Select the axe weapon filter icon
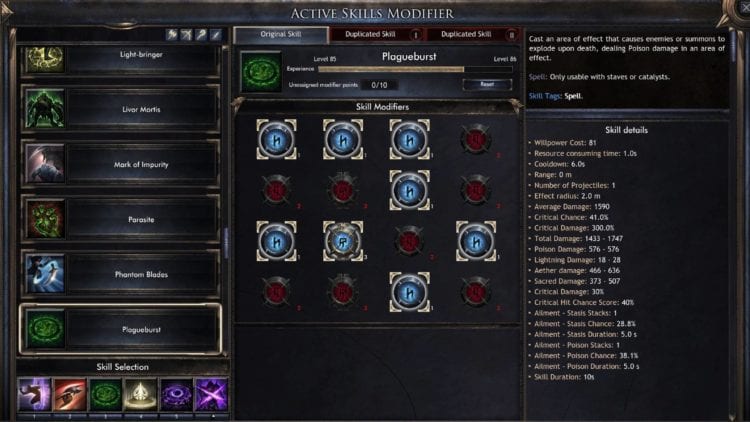The image size is (750, 422). pos(172,34)
